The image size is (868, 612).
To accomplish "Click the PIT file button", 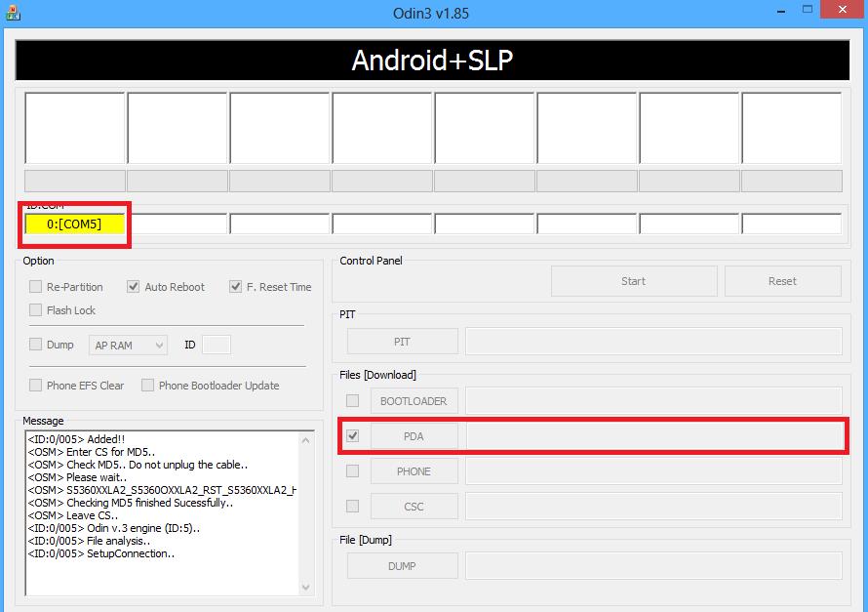I will (x=403, y=342).
